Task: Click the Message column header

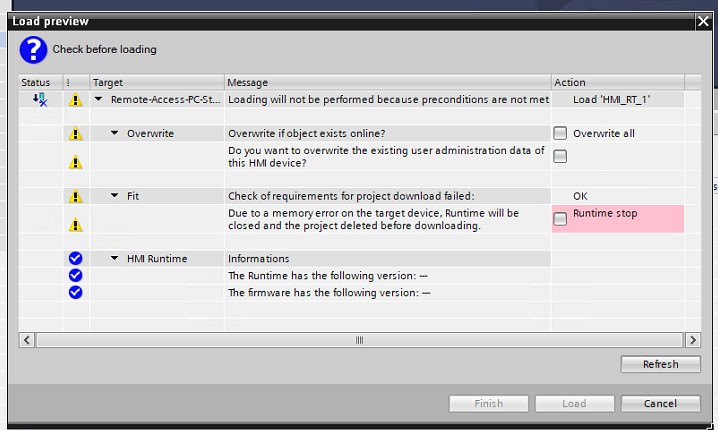Action: point(387,82)
